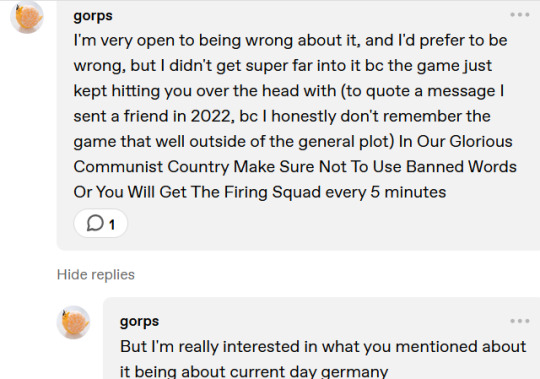
Task: Click the line "Or You Will Get The Firing Squad"
Action: pos(260,192)
